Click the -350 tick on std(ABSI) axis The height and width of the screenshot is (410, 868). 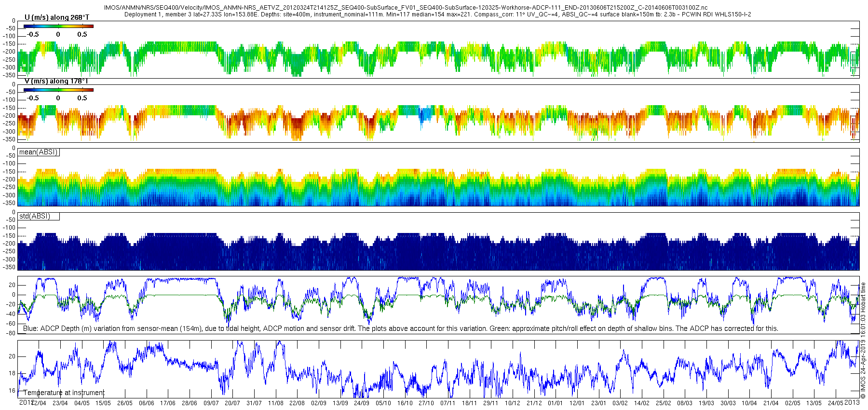(10, 267)
